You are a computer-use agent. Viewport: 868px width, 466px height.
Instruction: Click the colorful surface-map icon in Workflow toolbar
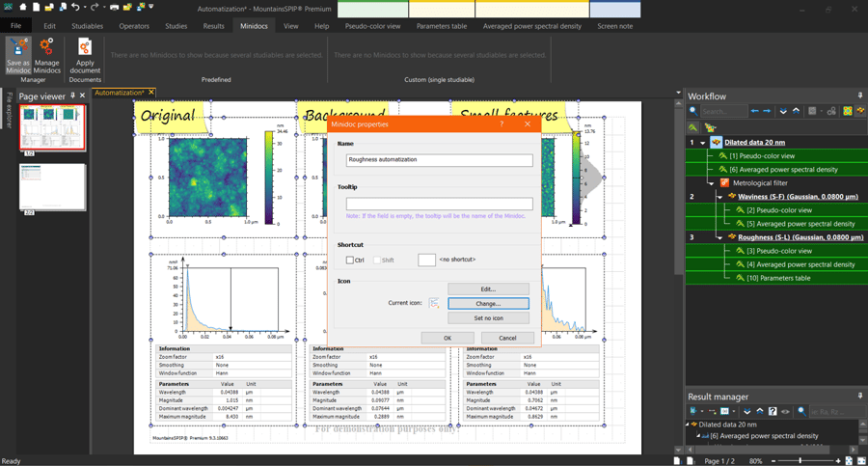[x=848, y=111]
